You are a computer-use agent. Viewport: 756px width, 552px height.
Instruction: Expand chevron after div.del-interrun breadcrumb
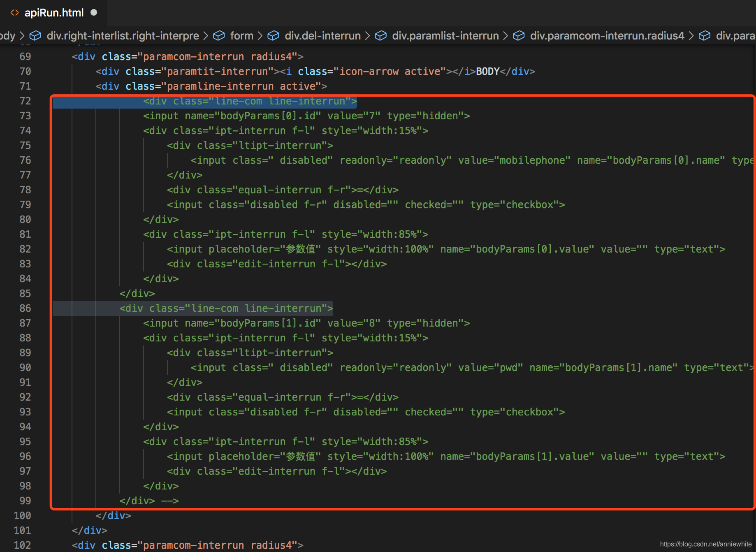coord(367,36)
